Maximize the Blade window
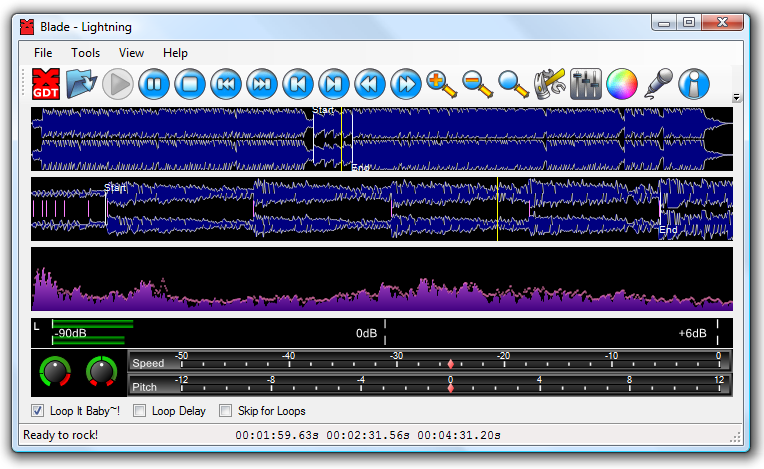This screenshot has height=469, width=764. pos(688,23)
